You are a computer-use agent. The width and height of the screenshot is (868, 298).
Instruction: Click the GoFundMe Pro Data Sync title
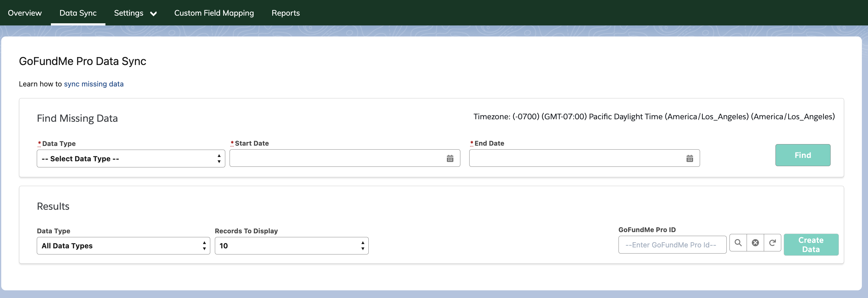[82, 61]
